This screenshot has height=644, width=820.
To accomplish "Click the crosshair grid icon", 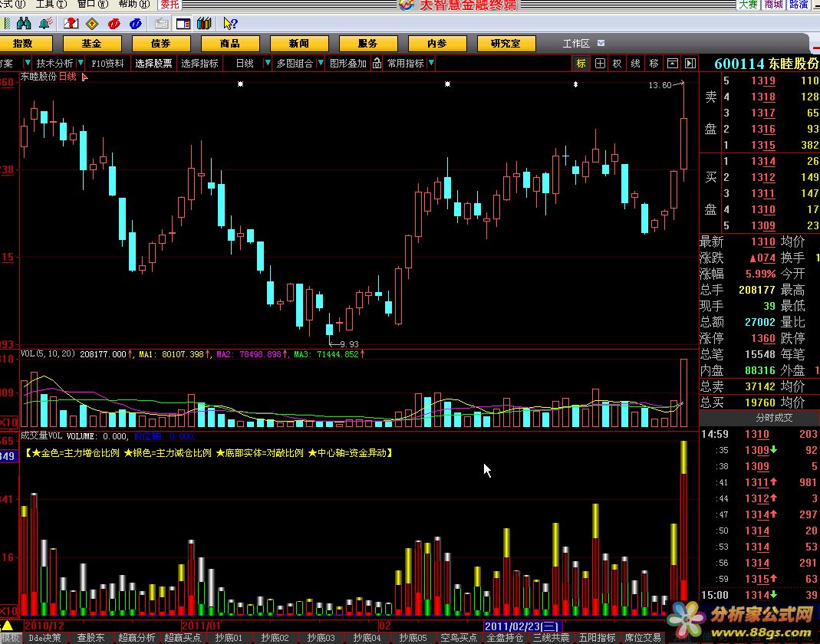I will (600, 63).
